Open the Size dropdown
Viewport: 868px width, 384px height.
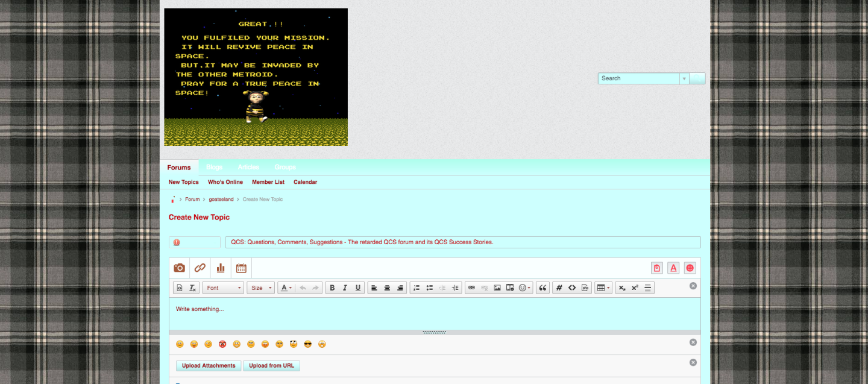[x=260, y=288]
